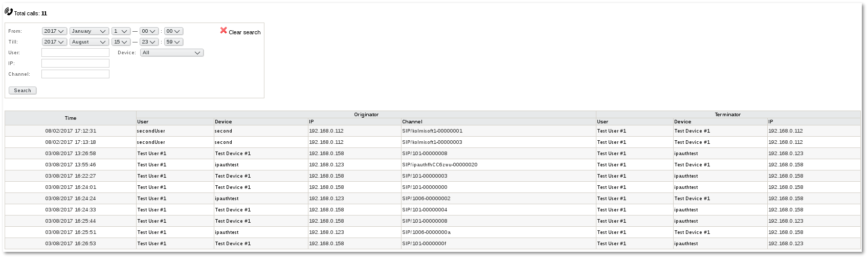Open the From month dropdown showing January
The image size is (868, 258).
coord(89,31)
